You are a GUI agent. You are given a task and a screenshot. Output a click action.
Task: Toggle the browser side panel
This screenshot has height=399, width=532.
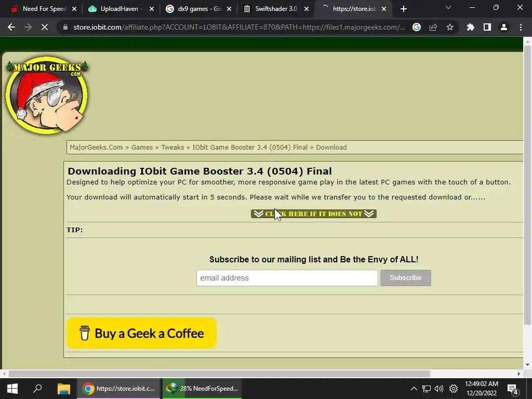click(487, 27)
